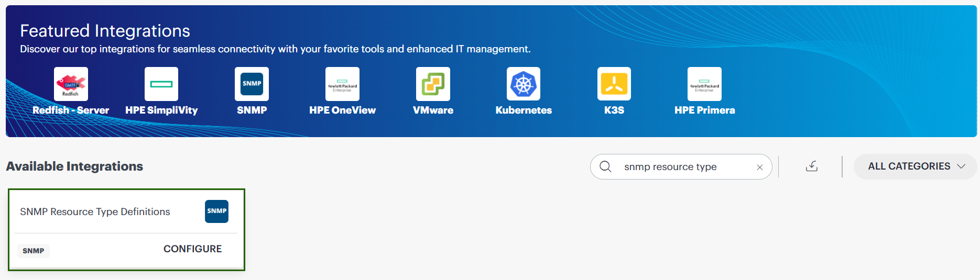
Task: Choose the HPE OneView integration icon
Action: 342,84
